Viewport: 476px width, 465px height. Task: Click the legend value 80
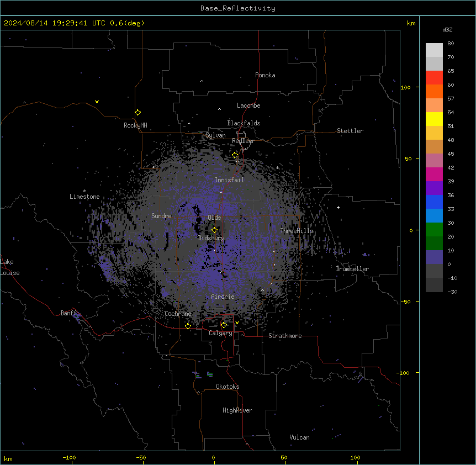[x=451, y=44]
